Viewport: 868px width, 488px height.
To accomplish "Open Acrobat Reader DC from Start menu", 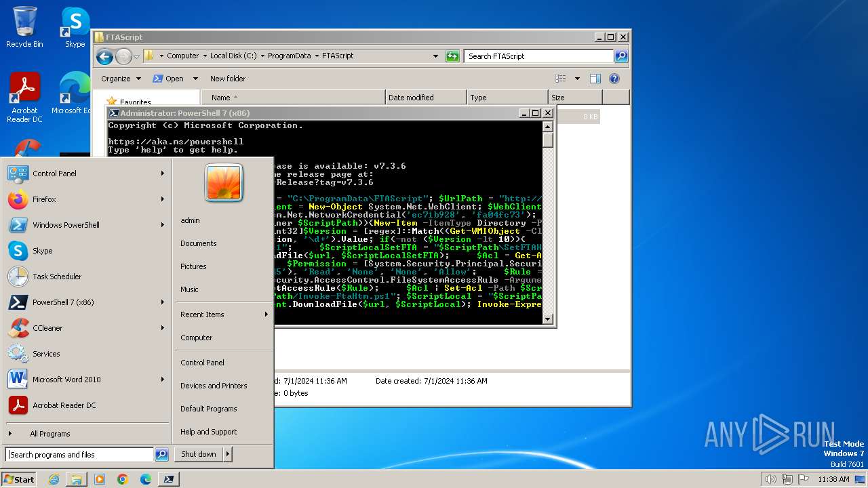I will (86, 405).
